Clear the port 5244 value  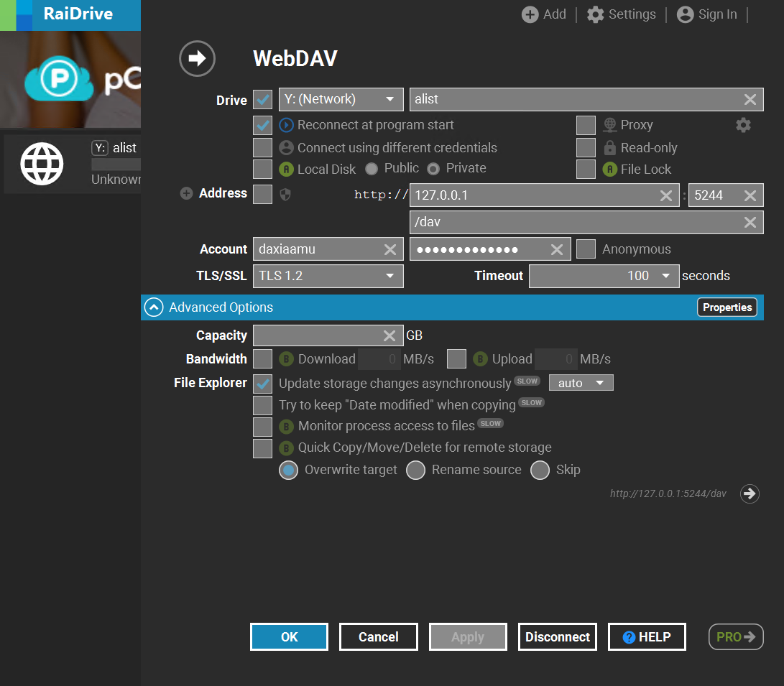[x=750, y=195]
